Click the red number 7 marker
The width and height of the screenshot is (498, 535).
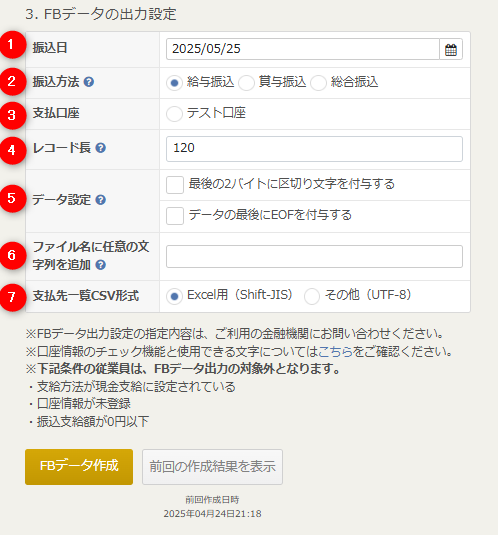[12, 297]
